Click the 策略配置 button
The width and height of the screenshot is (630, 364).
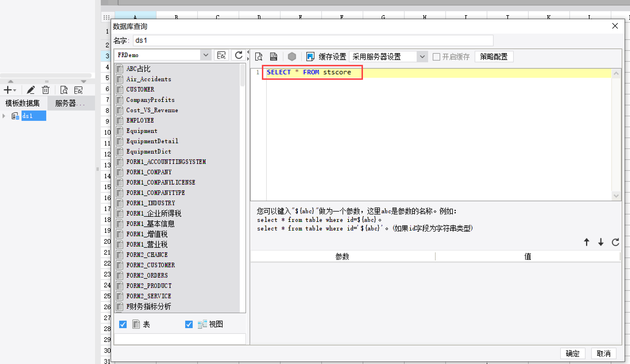[494, 57]
